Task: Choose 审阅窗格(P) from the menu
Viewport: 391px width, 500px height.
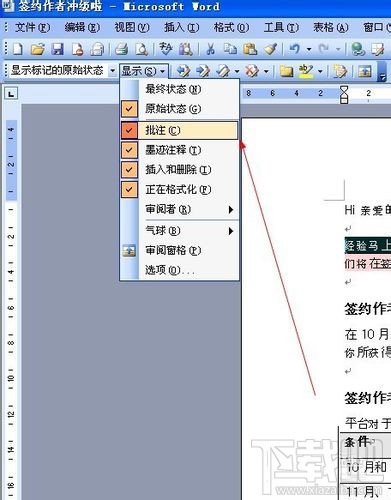Action: tap(179, 250)
